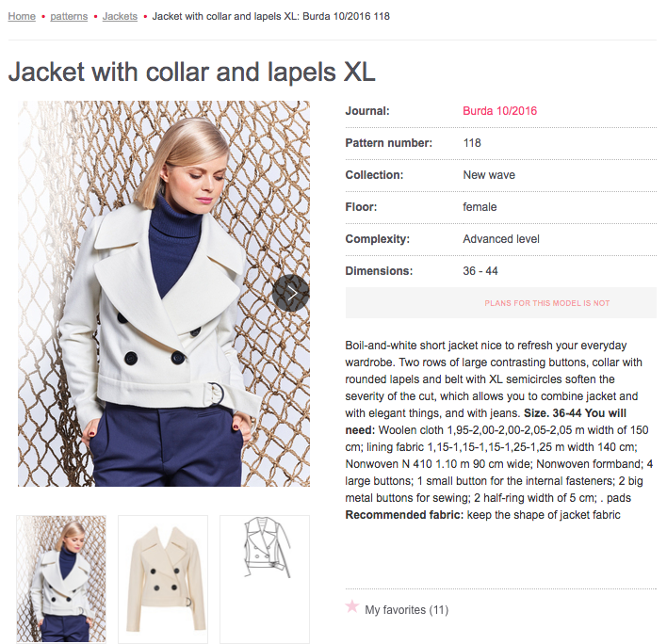Click the current page breadcrumb text

(271, 16)
